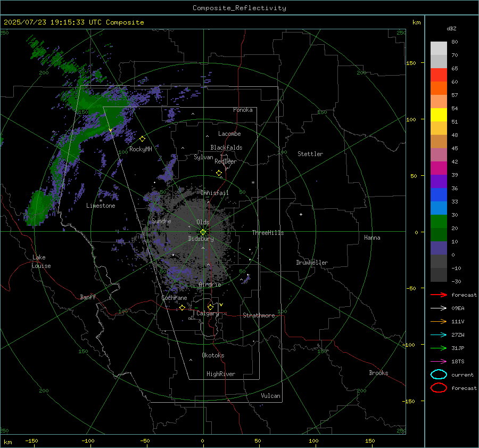Viewport: 479px width, 448px height.
Task: Click the radar-center diamond marker near Olds
Action: (x=203, y=232)
